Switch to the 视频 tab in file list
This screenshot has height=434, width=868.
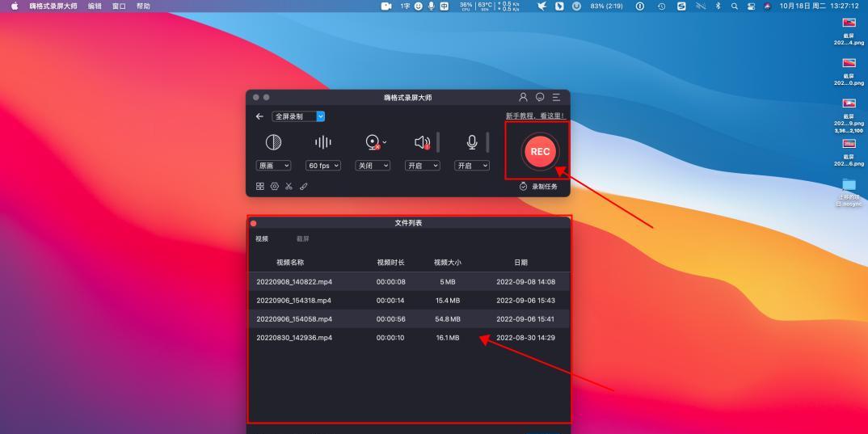[262, 239]
